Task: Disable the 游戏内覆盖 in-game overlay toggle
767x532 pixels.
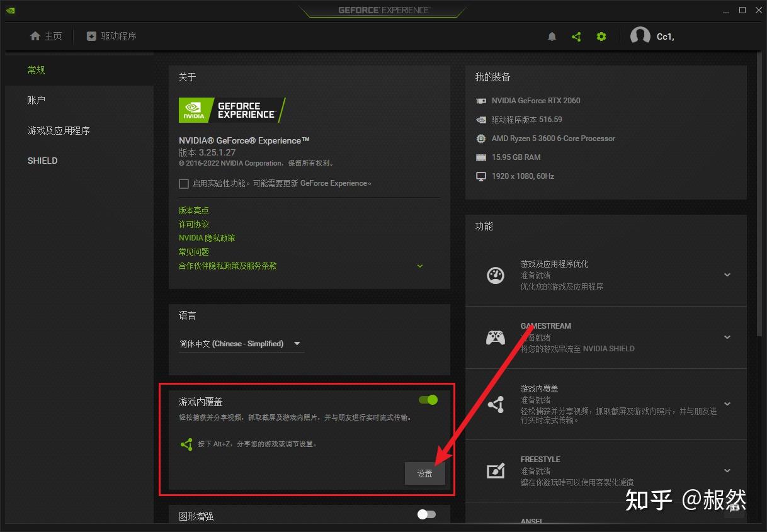Action: [428, 400]
